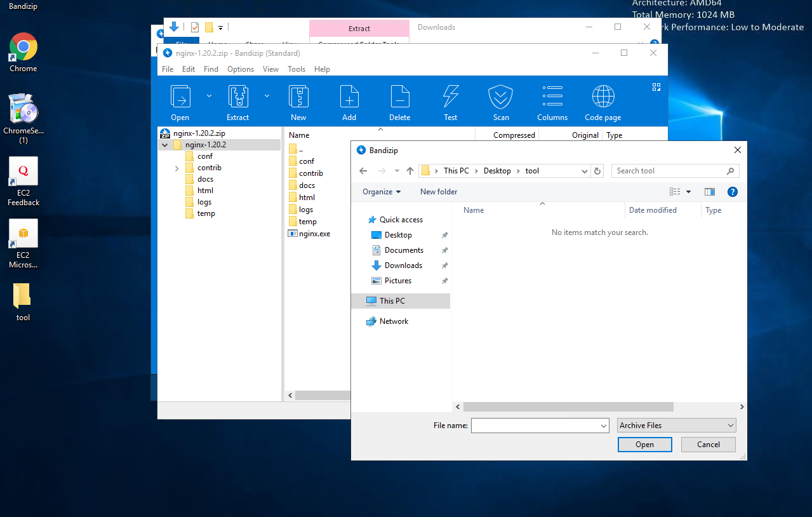812x517 pixels.
Task: Click the view mode grid icon in Bandizip toolbar
Action: (x=656, y=87)
